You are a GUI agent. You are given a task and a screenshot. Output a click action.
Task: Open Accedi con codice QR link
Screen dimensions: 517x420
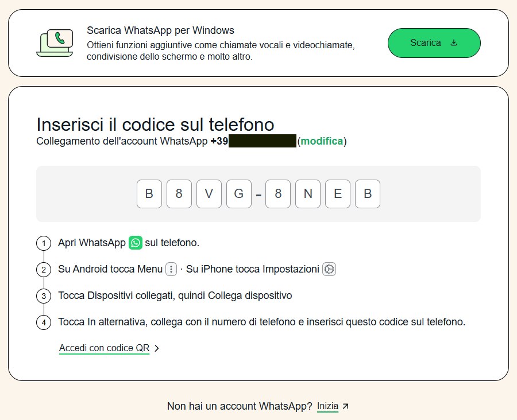click(103, 348)
